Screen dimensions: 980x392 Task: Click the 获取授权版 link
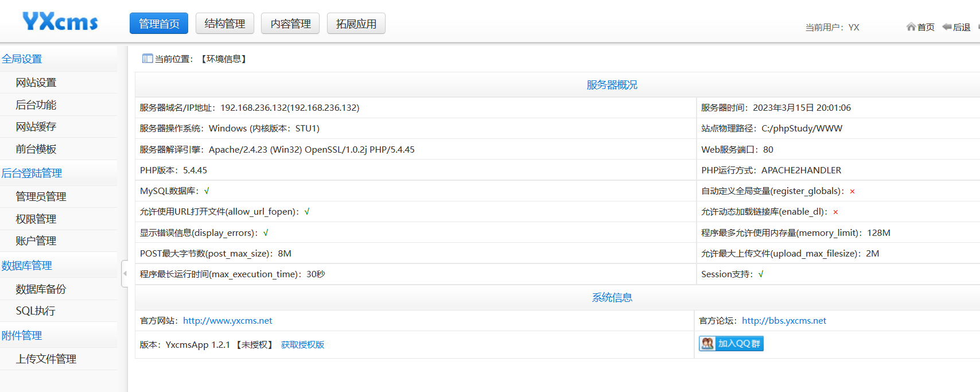302,345
